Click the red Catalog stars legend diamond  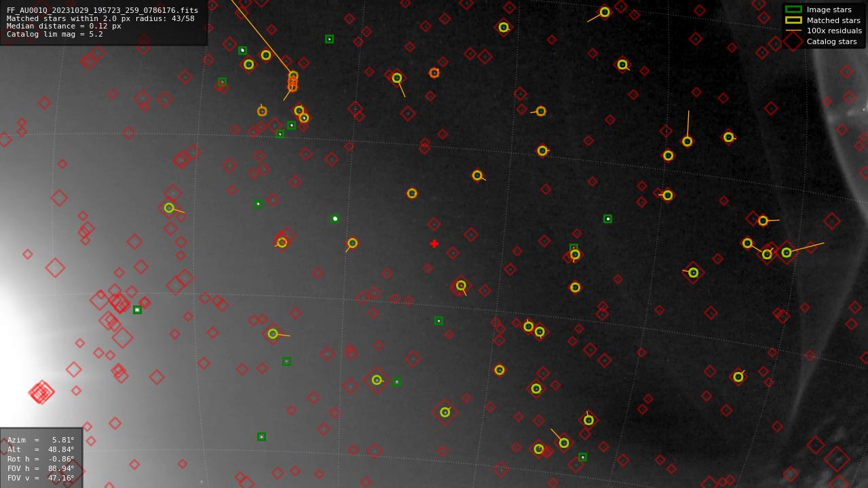(793, 41)
